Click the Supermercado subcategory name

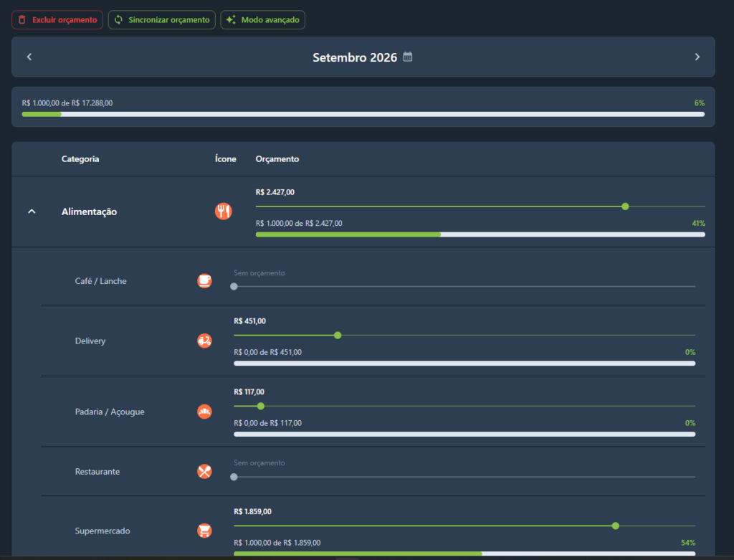[x=103, y=531]
